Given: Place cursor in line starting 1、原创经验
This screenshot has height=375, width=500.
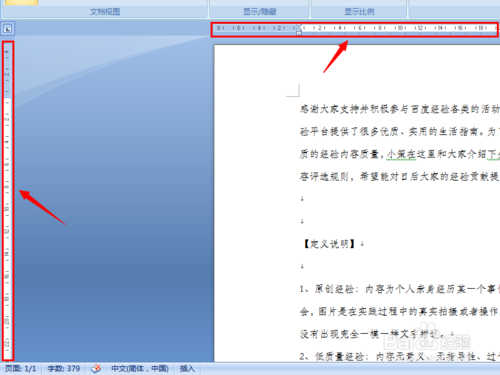Looking at the screenshot, I should pos(400,289).
